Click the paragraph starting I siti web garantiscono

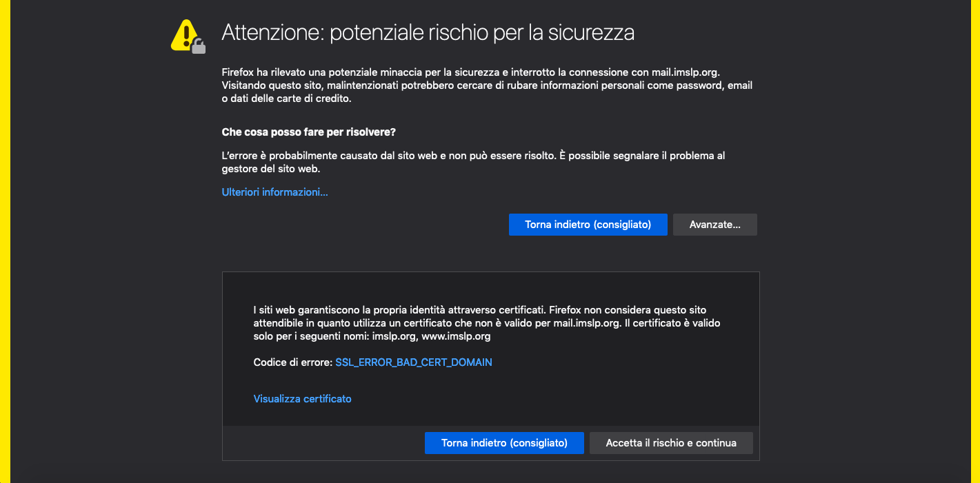click(x=487, y=323)
